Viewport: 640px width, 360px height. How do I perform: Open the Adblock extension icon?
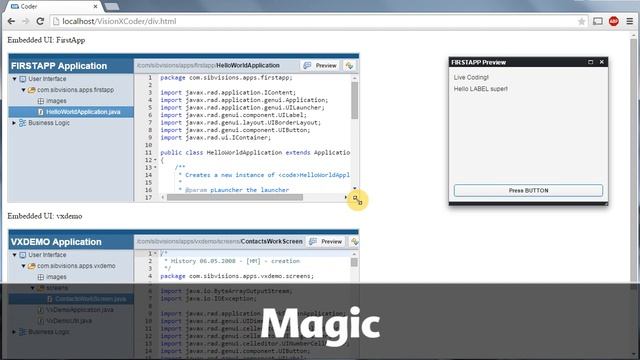pos(613,21)
